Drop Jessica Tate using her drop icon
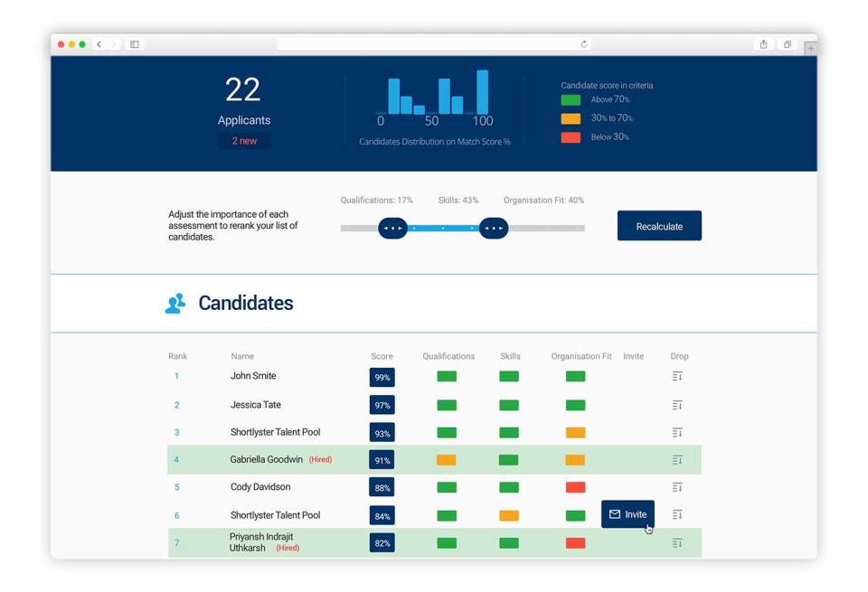This screenshot has height=592, width=868. (677, 405)
